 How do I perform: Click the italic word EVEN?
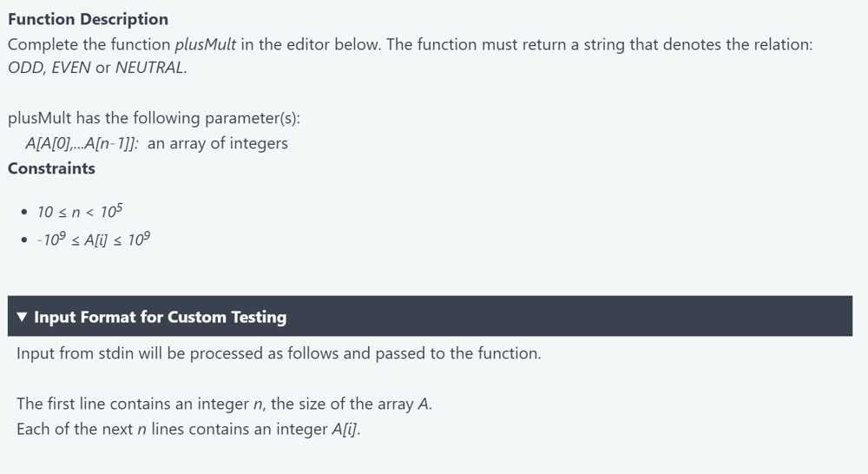(x=71, y=68)
